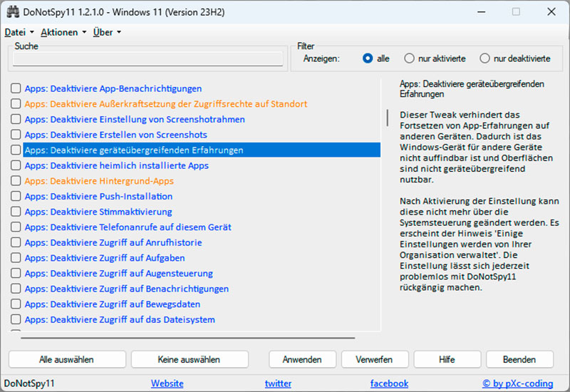570x392 pixels.
Task: Open the facebook link
Action: [389, 383]
